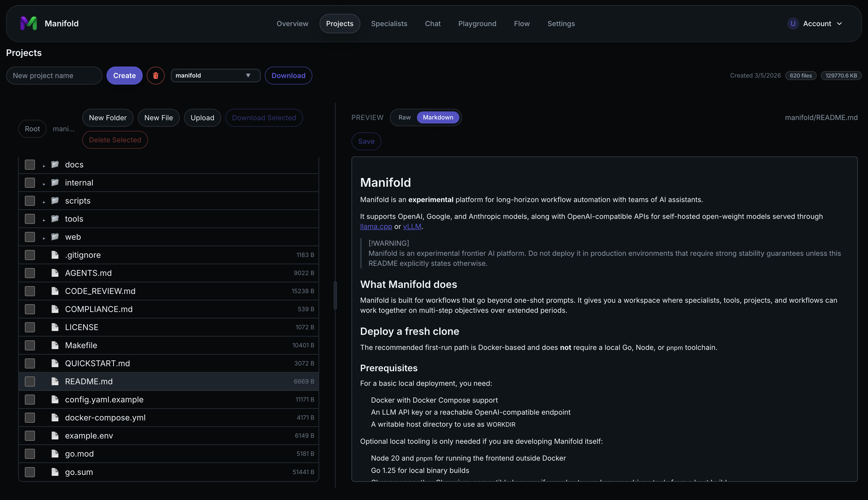Screen dimensions: 868x500
Task: Navigate to the Flow tab
Action: coord(522,24)
